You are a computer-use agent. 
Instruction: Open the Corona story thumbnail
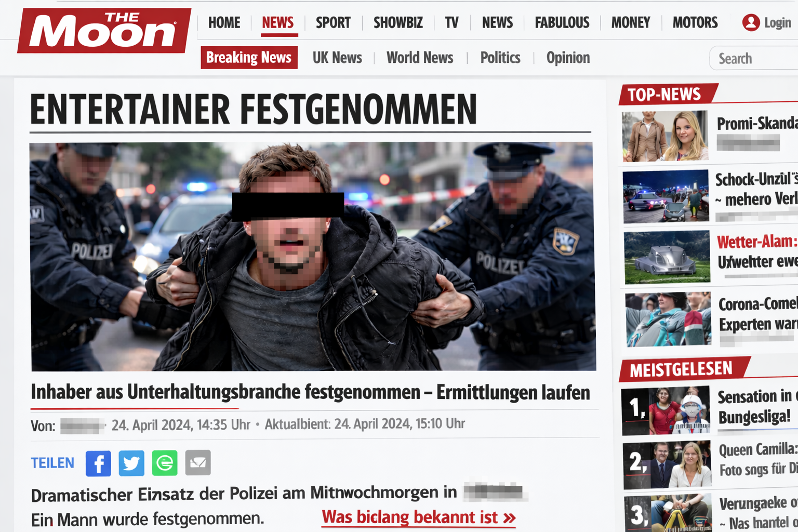coord(668,319)
